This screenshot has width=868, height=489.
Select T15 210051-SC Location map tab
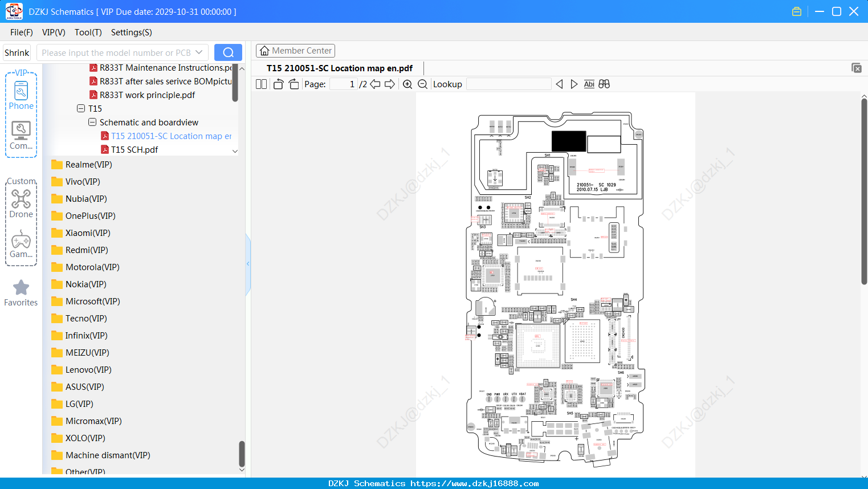click(340, 68)
